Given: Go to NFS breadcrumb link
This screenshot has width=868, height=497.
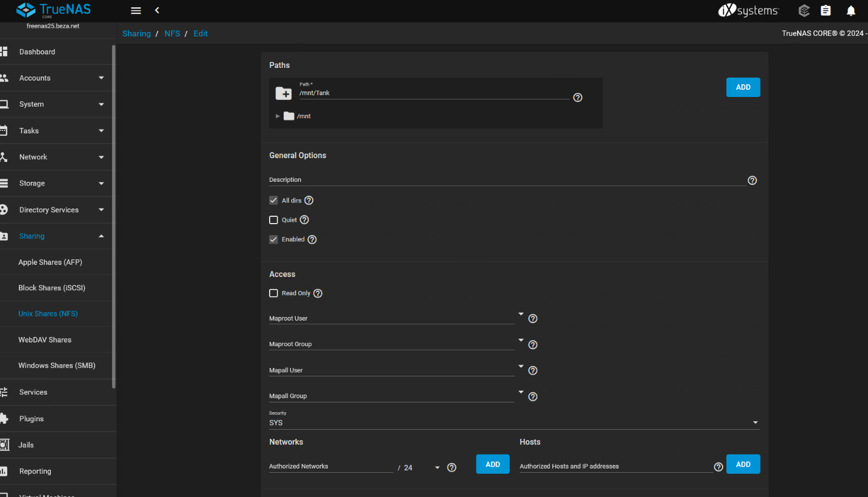Looking at the screenshot, I should (x=172, y=33).
